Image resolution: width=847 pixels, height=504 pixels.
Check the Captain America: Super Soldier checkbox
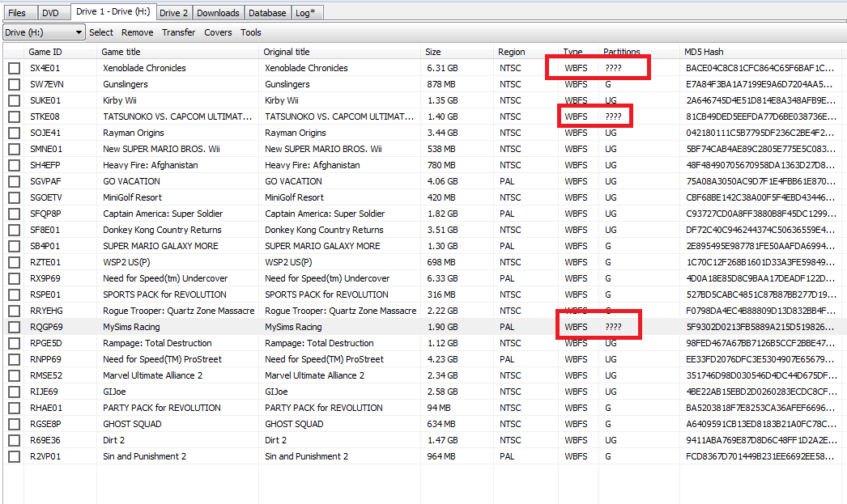click(x=14, y=214)
